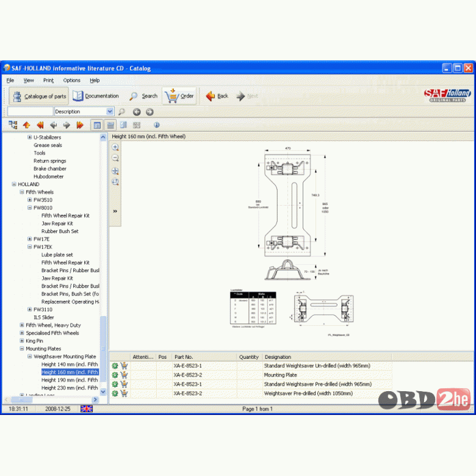Go Back to previous page
This screenshot has width=476, height=476.
(217, 96)
